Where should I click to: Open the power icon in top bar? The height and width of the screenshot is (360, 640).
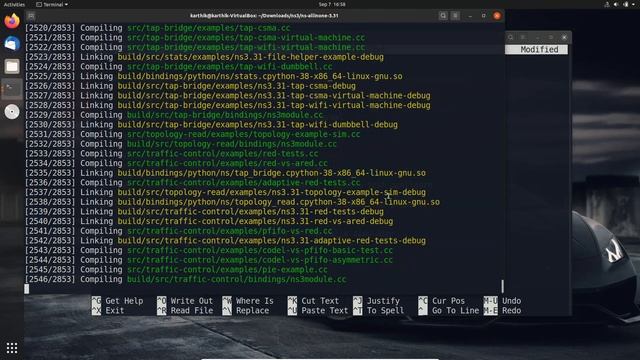(x=626, y=4)
